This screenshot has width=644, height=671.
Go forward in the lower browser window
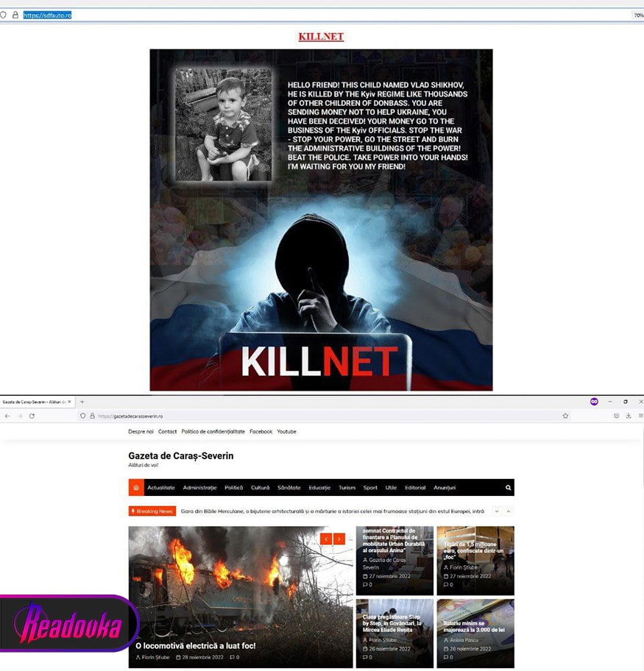click(x=20, y=416)
